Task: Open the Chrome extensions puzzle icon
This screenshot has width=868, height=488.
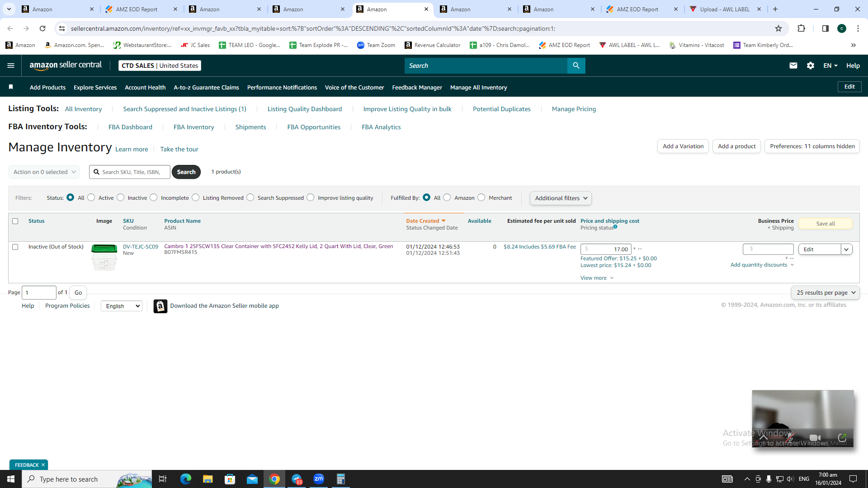Action: [801, 28]
